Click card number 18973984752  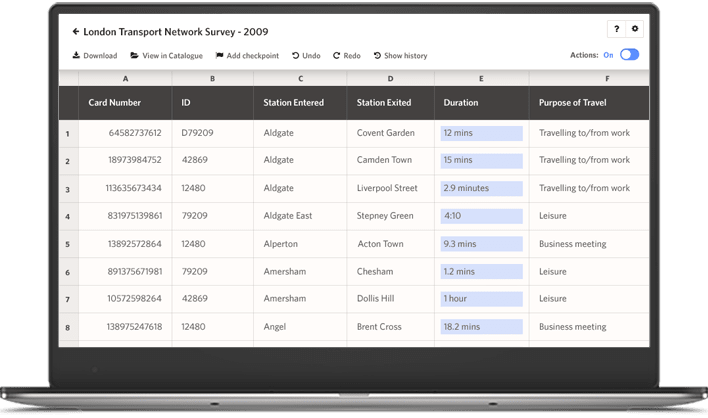[135, 160]
